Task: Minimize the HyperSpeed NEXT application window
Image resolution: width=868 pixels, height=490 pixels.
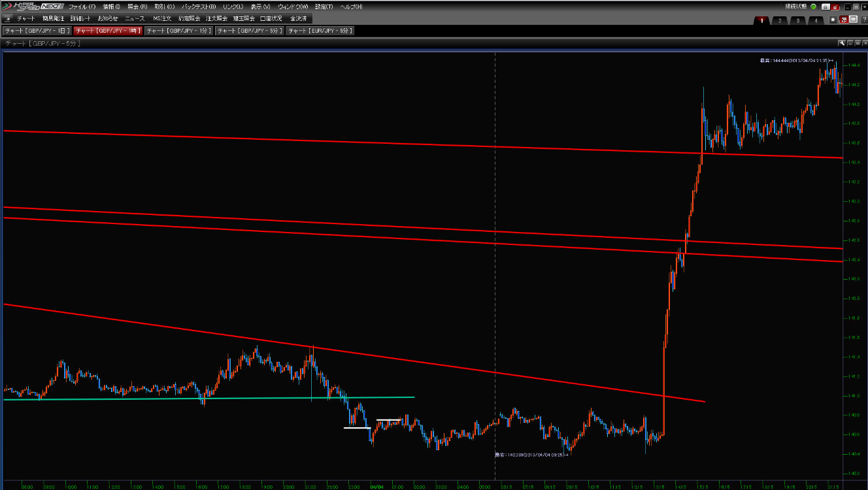Action: 847,7
